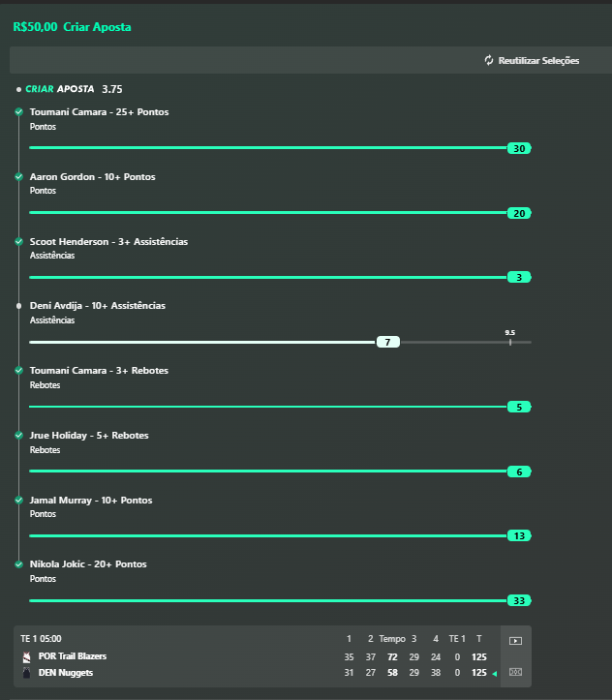Select the Jrue Holiday - 5+ Rebotes selection
Screen dimensions: 612x700
tap(89, 436)
